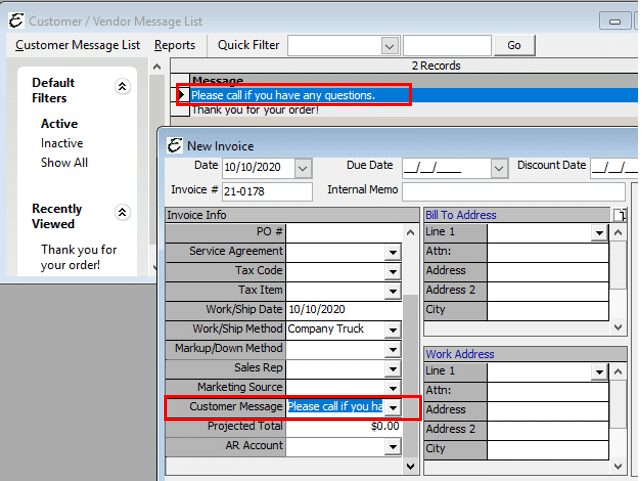Click the Bill To Attn: field

[547, 252]
